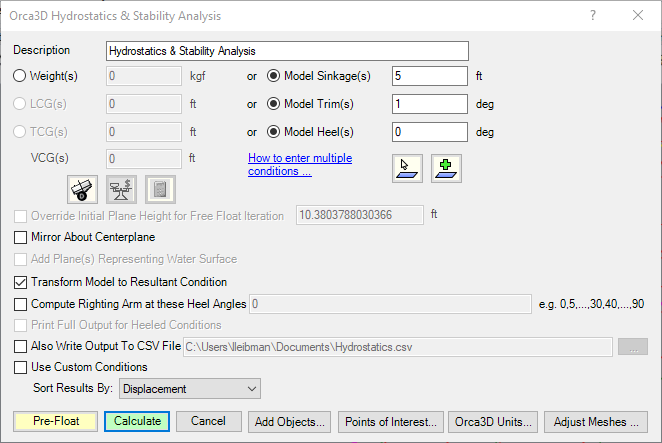
Task: Click the 'Description' label
Action: pos(41,50)
